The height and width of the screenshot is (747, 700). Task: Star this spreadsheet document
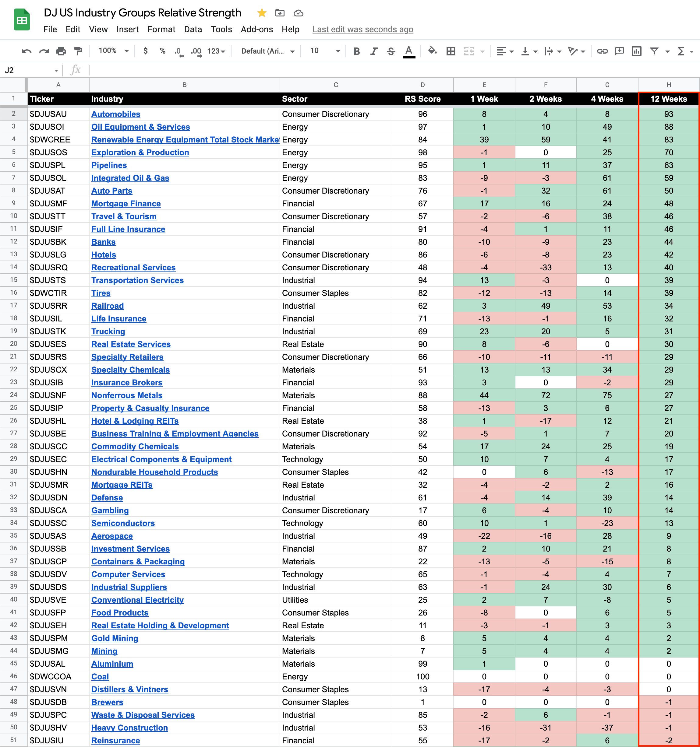[x=262, y=13]
